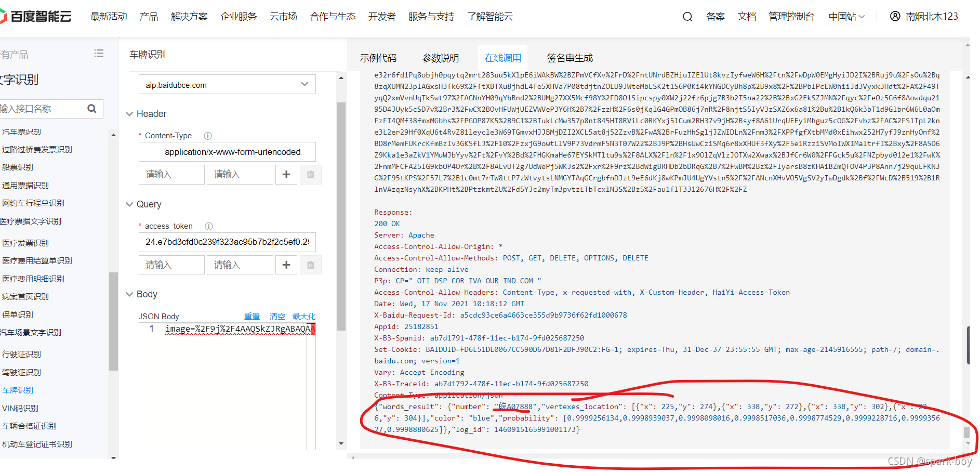Click username 南烟北木123

point(931,17)
